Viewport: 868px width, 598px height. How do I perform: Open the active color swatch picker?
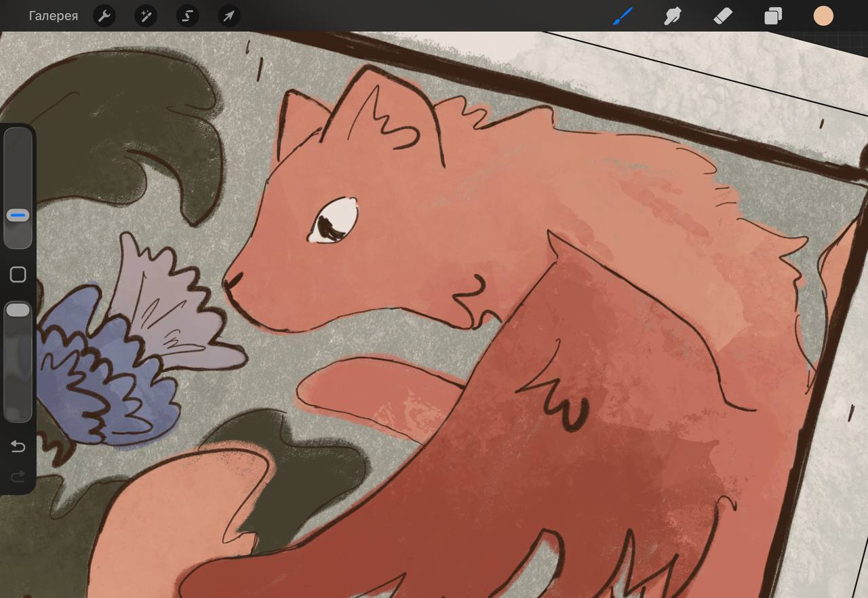point(823,16)
